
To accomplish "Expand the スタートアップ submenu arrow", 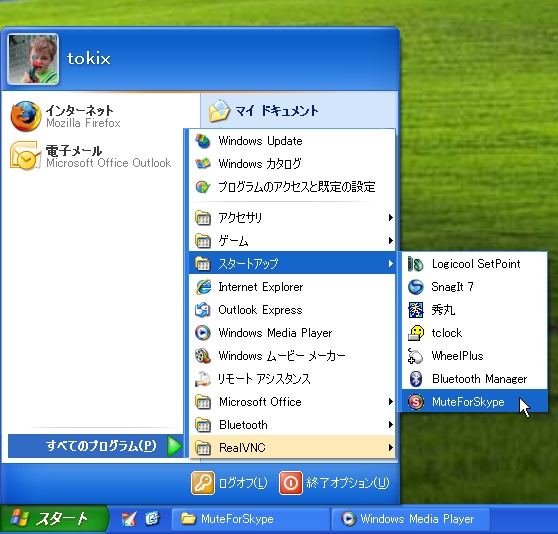I will click(x=390, y=264).
